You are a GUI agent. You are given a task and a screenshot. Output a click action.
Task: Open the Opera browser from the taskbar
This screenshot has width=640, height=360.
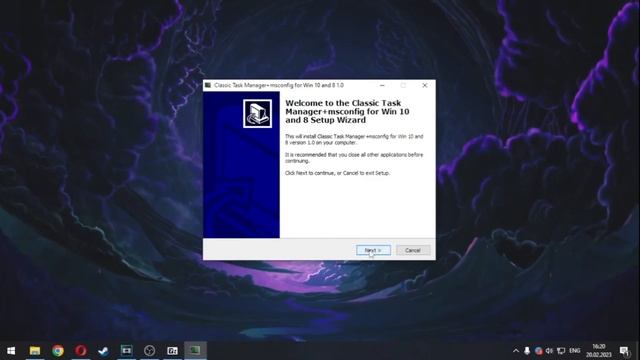(80, 351)
